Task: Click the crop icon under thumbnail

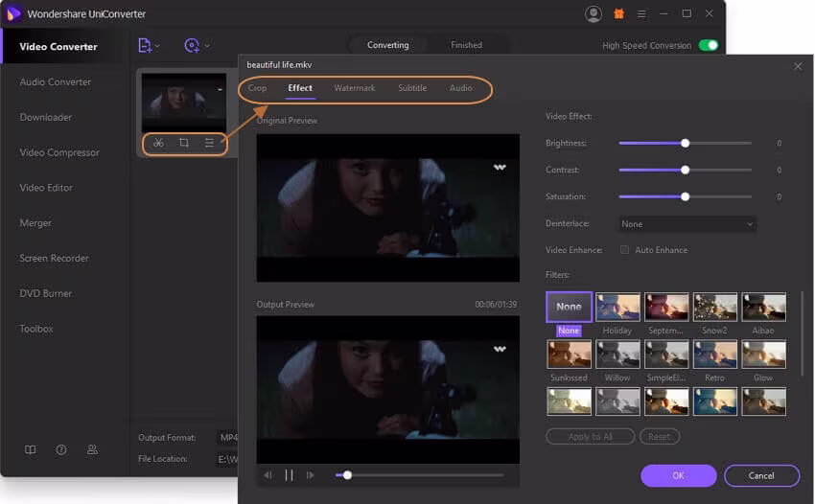Action: 183,143
